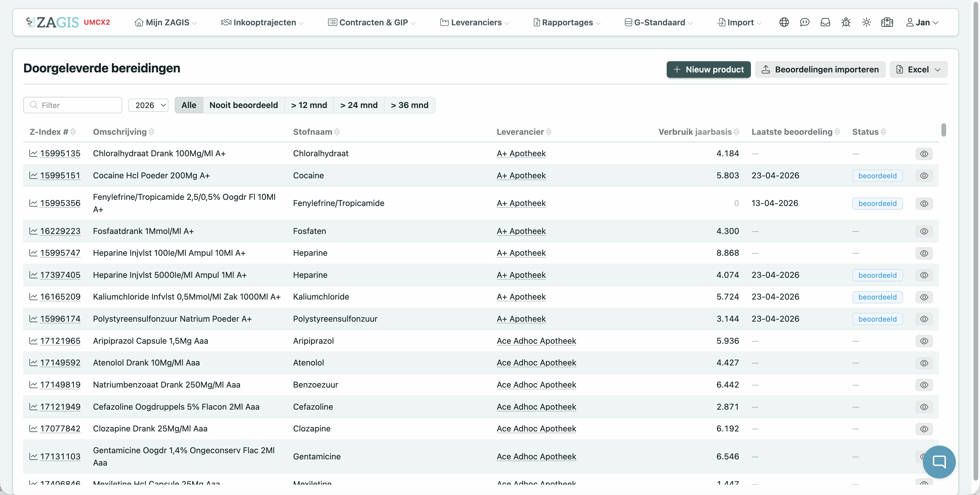The image size is (980, 495).
Task: Click eye icon for Aripiprazol Capsule row
Action: click(x=924, y=341)
